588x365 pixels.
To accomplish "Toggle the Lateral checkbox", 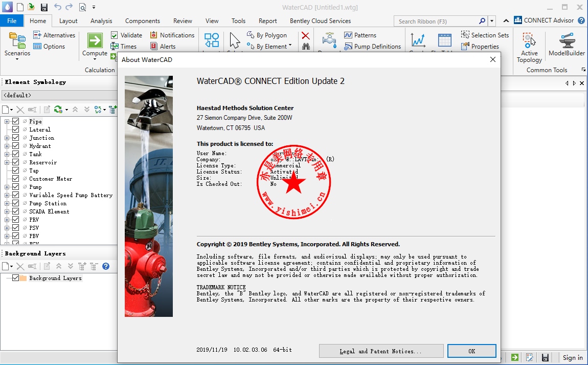I will click(15, 129).
